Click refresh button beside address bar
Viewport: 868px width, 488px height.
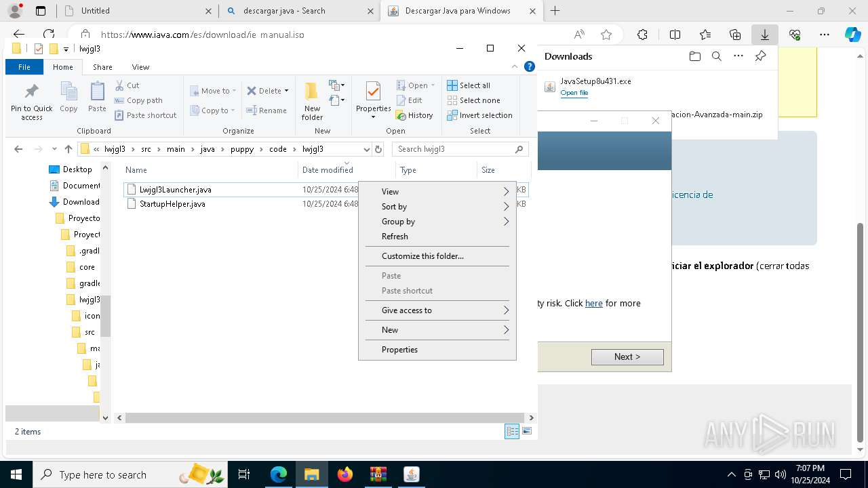[378, 149]
